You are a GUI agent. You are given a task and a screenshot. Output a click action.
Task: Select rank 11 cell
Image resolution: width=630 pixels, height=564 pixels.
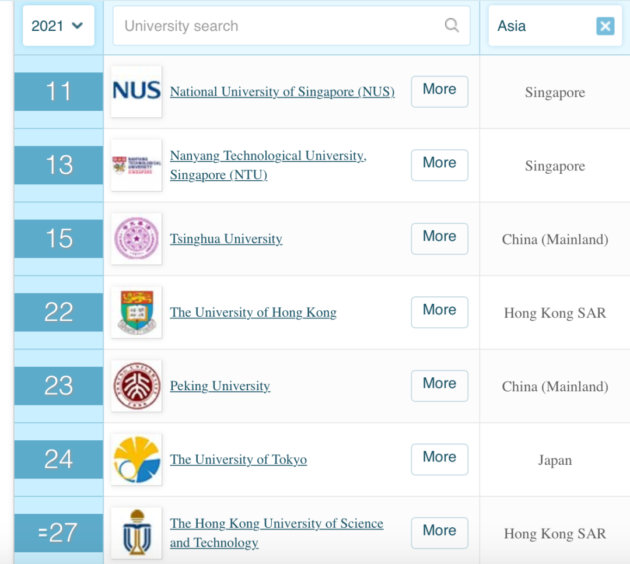pyautogui.click(x=59, y=92)
